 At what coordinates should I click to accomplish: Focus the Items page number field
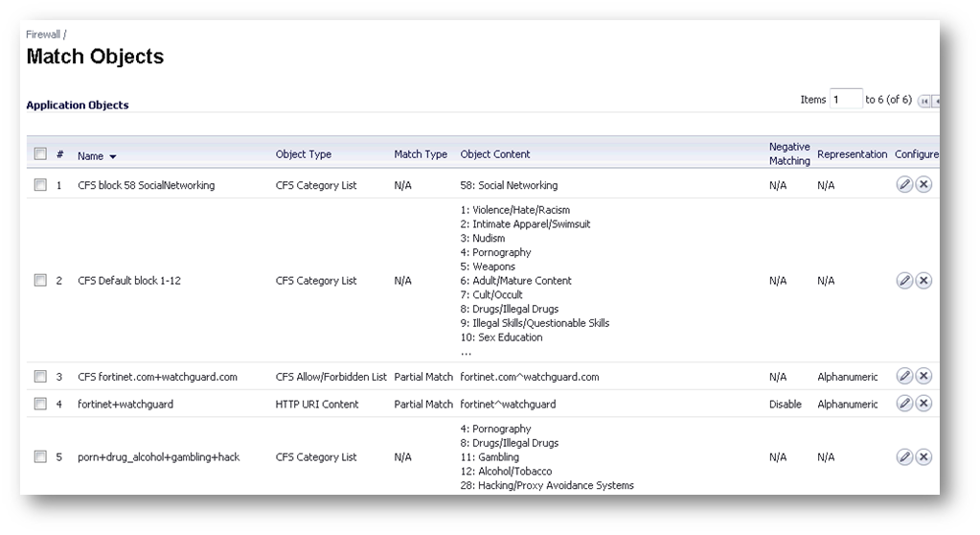[x=846, y=100]
